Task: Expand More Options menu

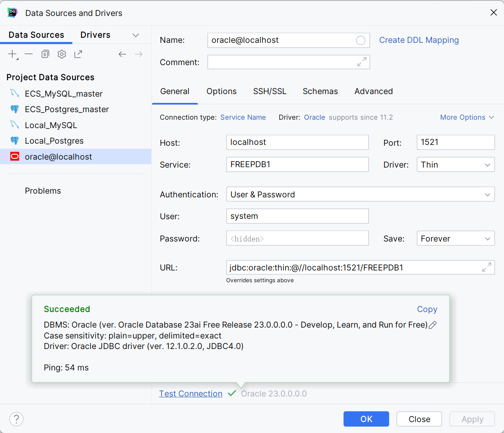Action: [467, 117]
